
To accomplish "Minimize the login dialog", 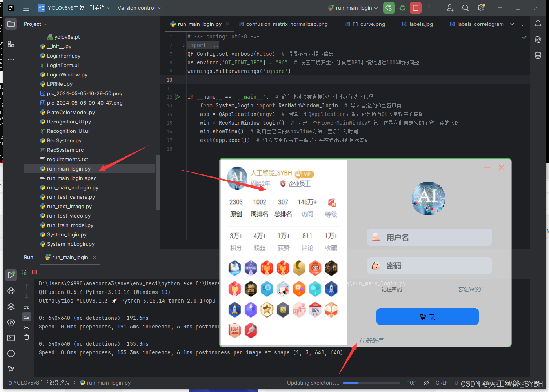I will click(x=487, y=167).
